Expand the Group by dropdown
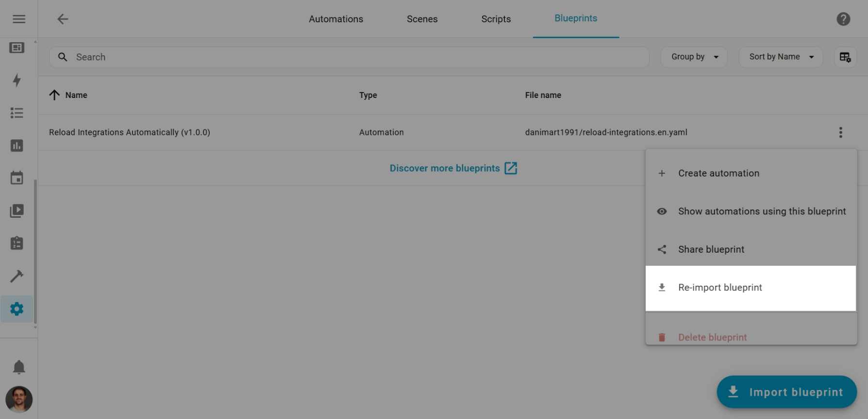 694,57
